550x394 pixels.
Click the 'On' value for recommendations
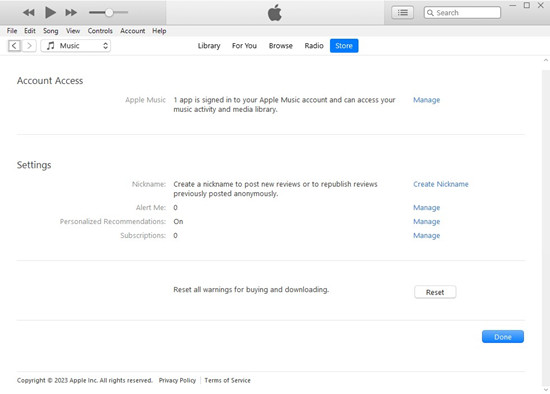tap(178, 222)
